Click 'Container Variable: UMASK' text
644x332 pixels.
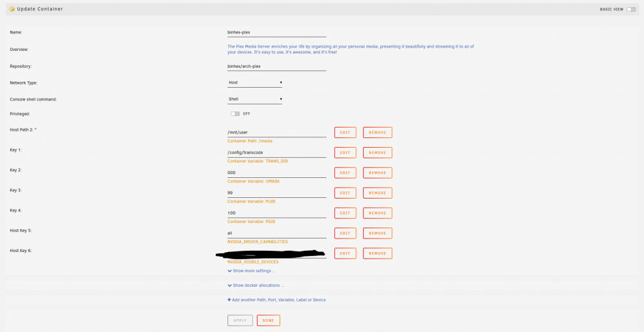[253, 181]
